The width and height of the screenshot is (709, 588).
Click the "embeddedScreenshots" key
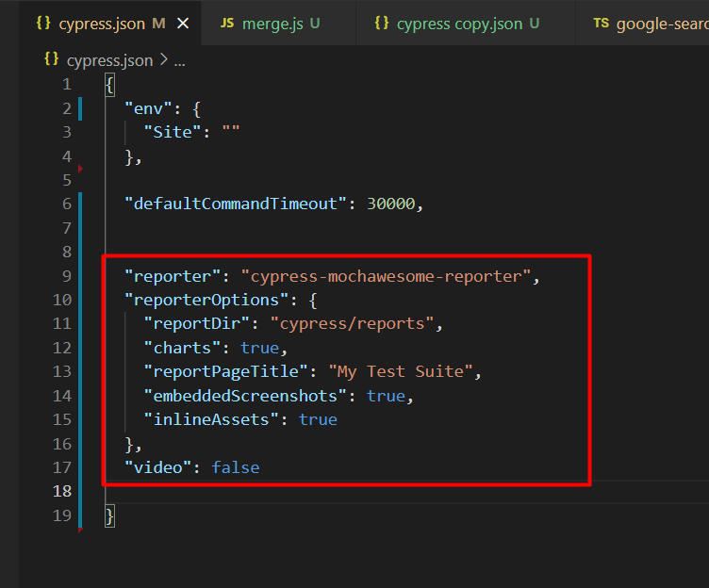[x=245, y=396]
